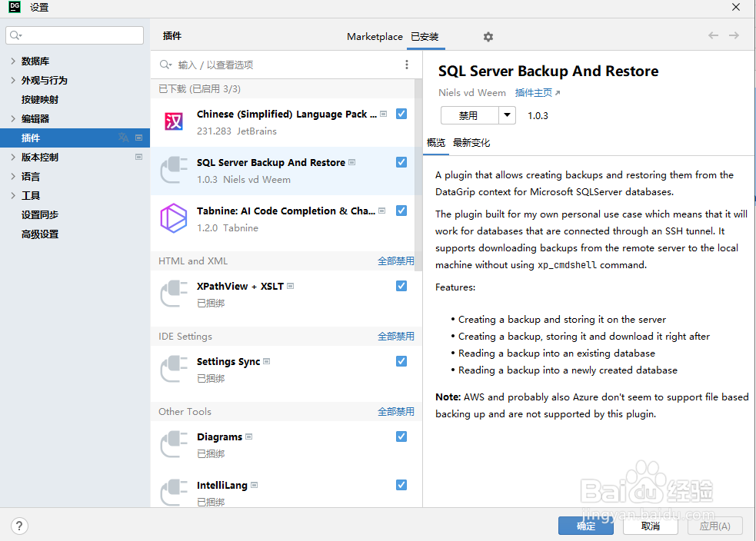The height and width of the screenshot is (541, 756).
Task: Click the forward navigation arrow
Action: 734,35
